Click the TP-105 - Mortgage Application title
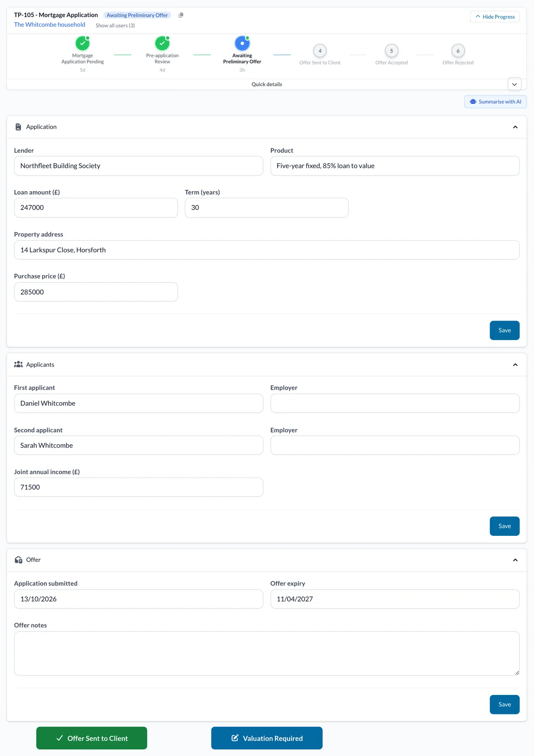 coord(56,15)
